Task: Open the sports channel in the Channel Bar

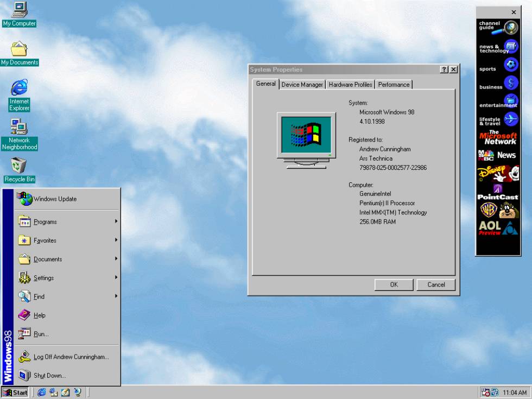Action: (498, 65)
